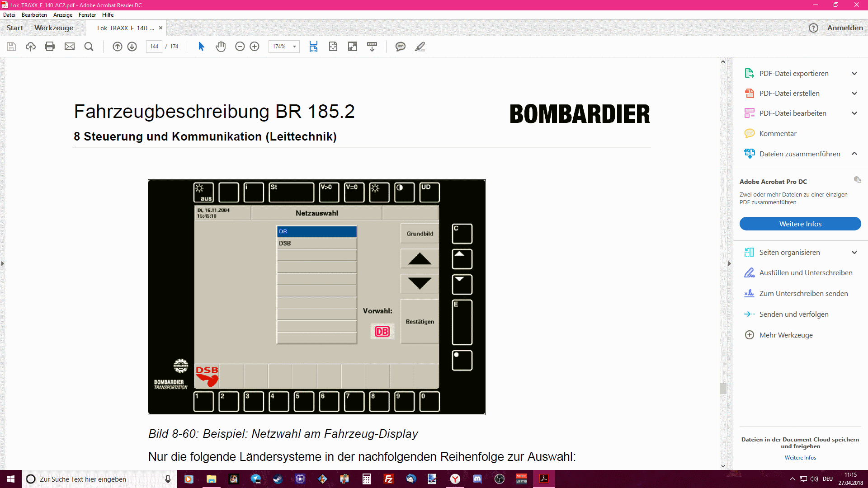The width and height of the screenshot is (868, 488).
Task: Add a comment with speech bubble icon
Action: pyautogui.click(x=400, y=47)
